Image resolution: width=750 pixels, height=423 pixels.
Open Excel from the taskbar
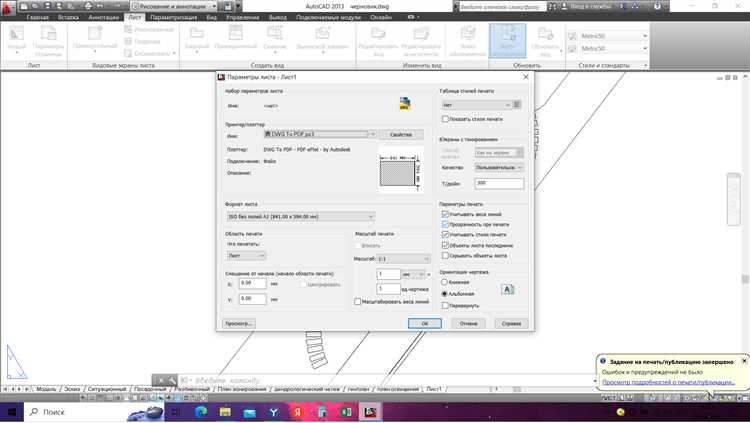click(x=346, y=412)
